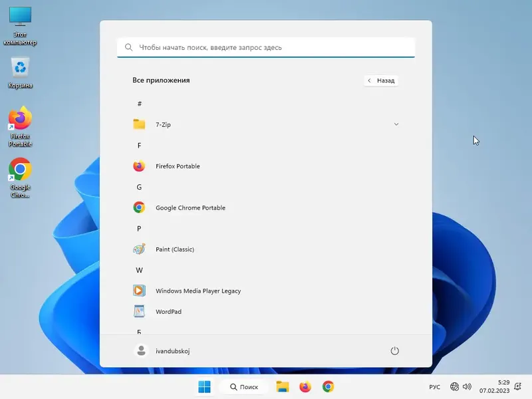Open Paint (Classic)
Image resolution: width=532 pixels, height=399 pixels.
pos(175,249)
